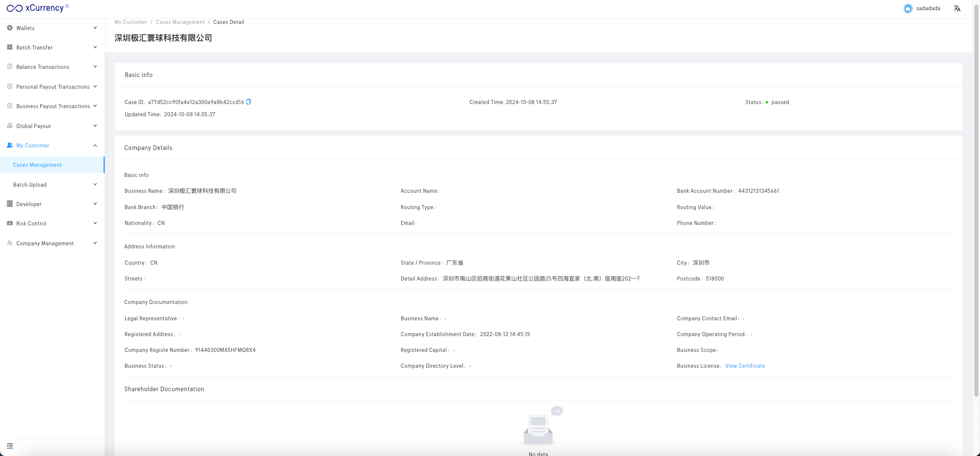
Task: Click the passed status text
Action: [x=780, y=103]
